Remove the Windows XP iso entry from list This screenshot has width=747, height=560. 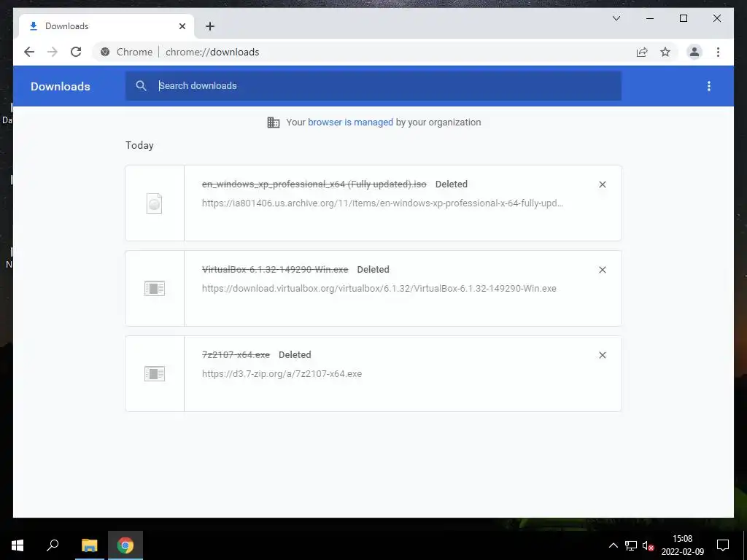(x=602, y=184)
